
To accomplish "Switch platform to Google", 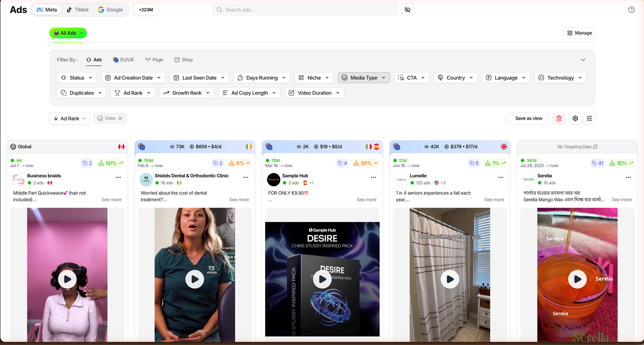I will [x=111, y=10].
